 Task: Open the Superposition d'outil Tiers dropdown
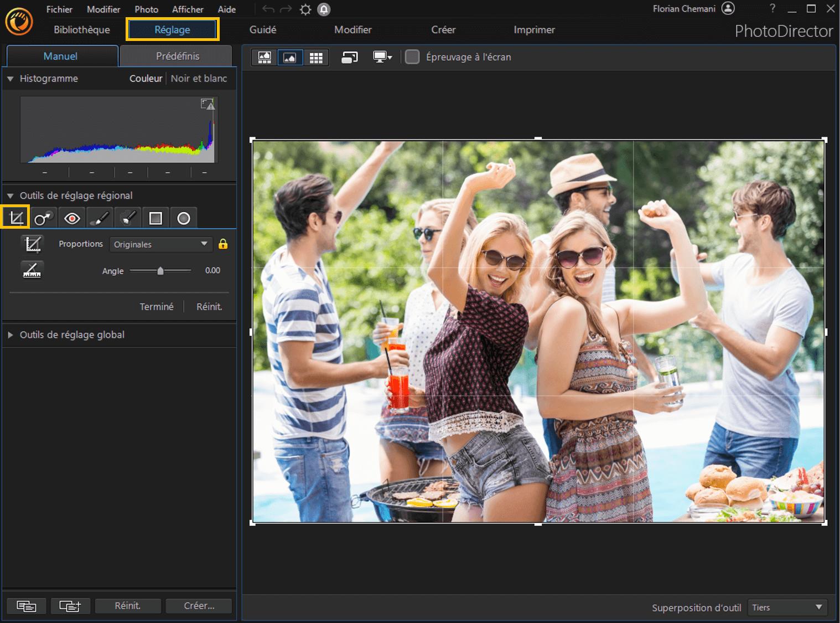[787, 607]
